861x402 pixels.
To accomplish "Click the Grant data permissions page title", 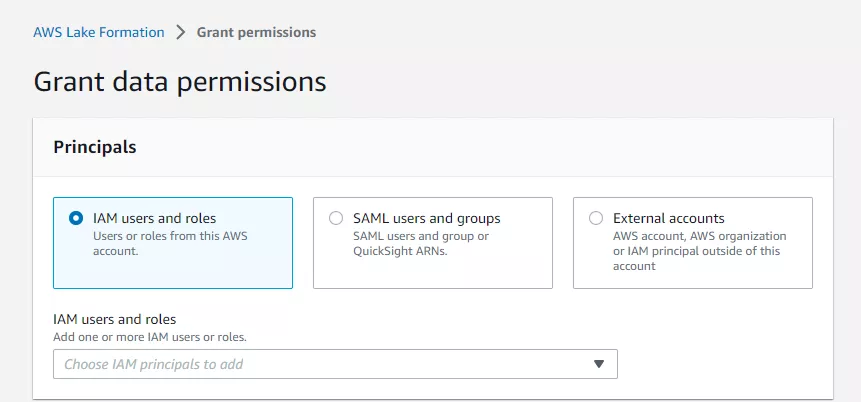I will tap(180, 81).
